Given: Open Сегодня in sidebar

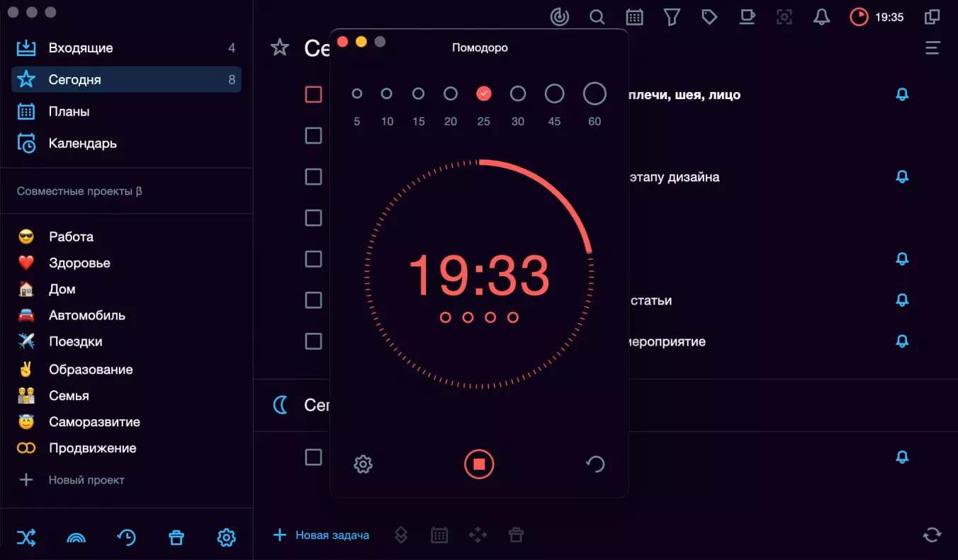Looking at the screenshot, I should point(126,79).
